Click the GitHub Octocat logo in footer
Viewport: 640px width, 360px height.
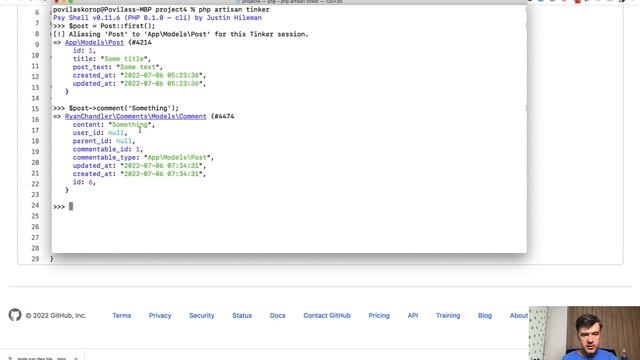pyautogui.click(x=15, y=315)
